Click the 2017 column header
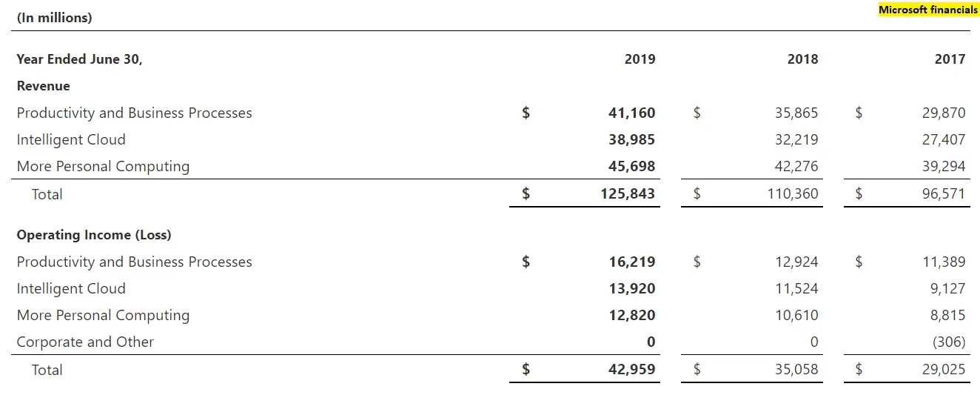980x395 pixels. click(950, 59)
